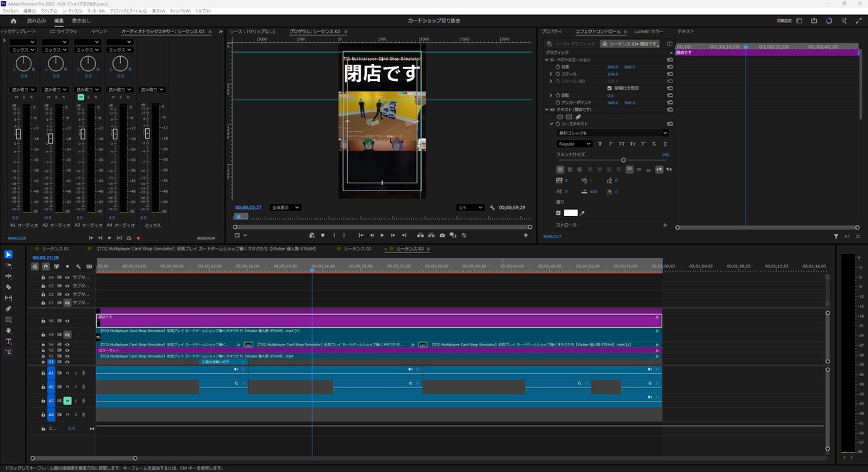Image resolution: width=868 pixels, height=472 pixels.
Task: Open 読み取り automation mode dropdown for A1
Action: pyautogui.click(x=23, y=90)
